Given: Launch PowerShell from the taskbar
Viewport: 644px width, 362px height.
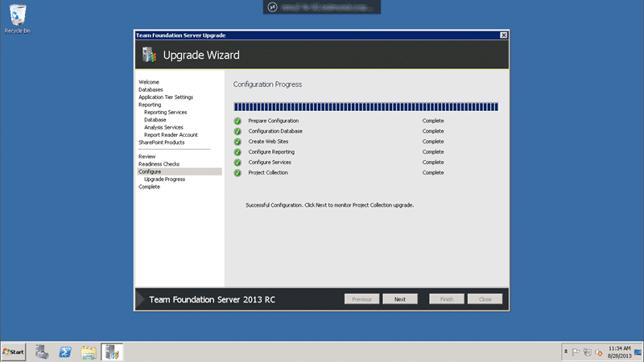Looking at the screenshot, I should [x=65, y=352].
